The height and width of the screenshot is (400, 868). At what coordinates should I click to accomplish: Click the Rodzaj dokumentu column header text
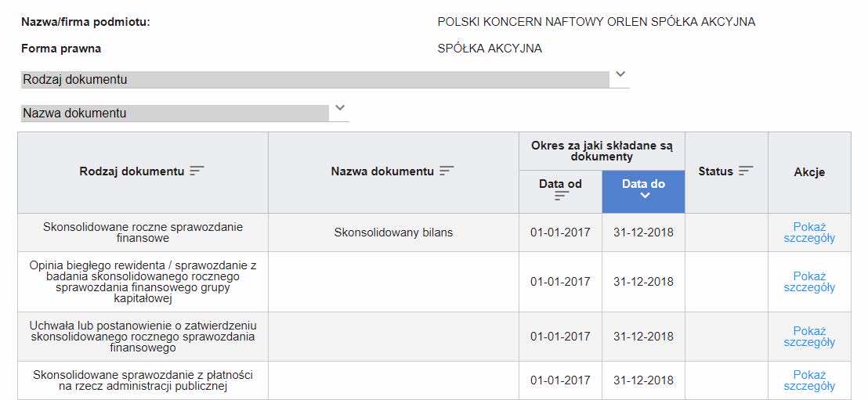tap(132, 171)
